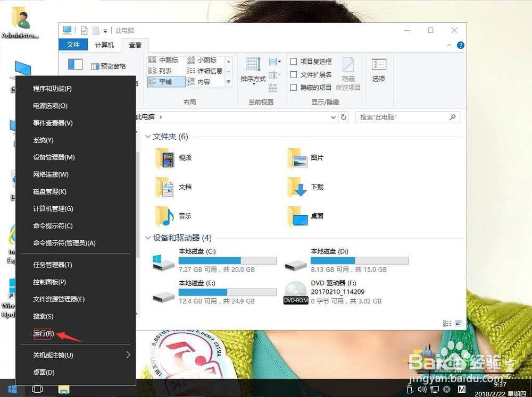Viewport: 532px width, 397px height.
Task: Collapse the 文件夹 (6) section
Action: [x=147, y=137]
